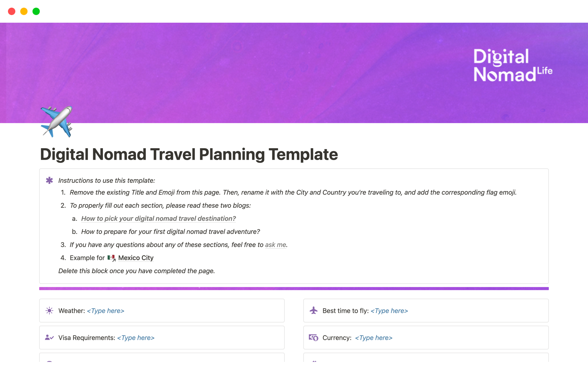Click the Visa Requirements 'Type here' placeholder
588x368 pixels.
click(x=136, y=338)
